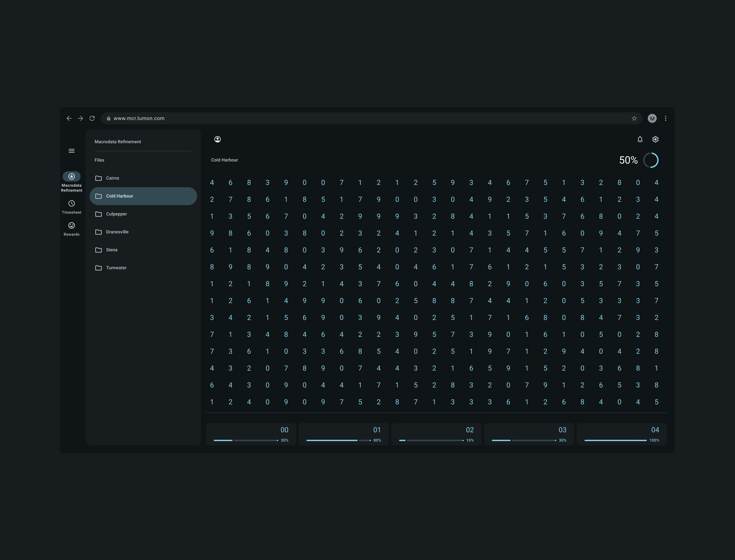
Task: Select bin 04 at 100% complete
Action: 621,434
